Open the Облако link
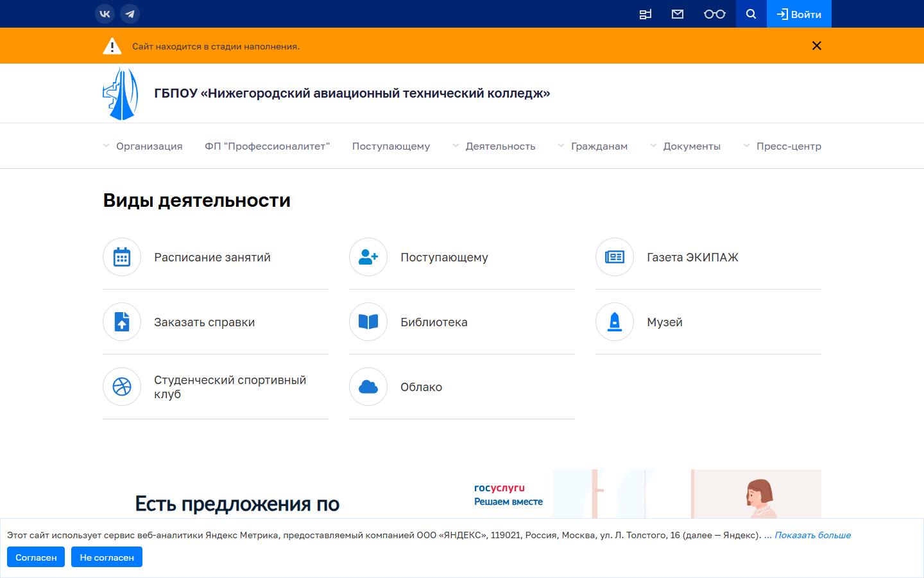Screen dimensions: 924x578 click(x=421, y=387)
